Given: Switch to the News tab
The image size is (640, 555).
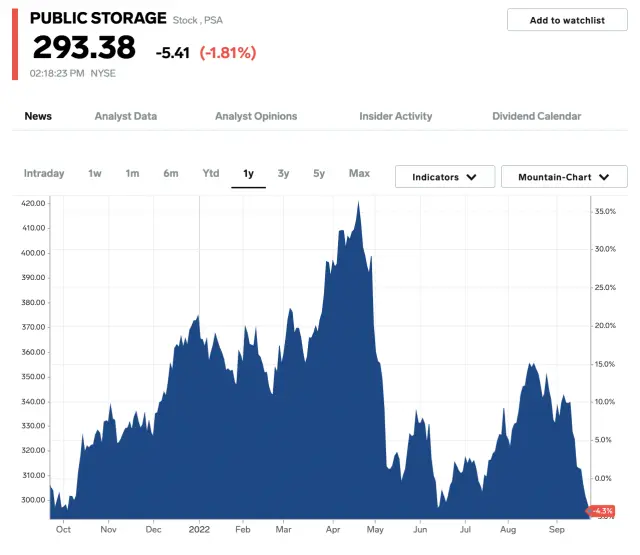Looking at the screenshot, I should pyautogui.click(x=38, y=116).
